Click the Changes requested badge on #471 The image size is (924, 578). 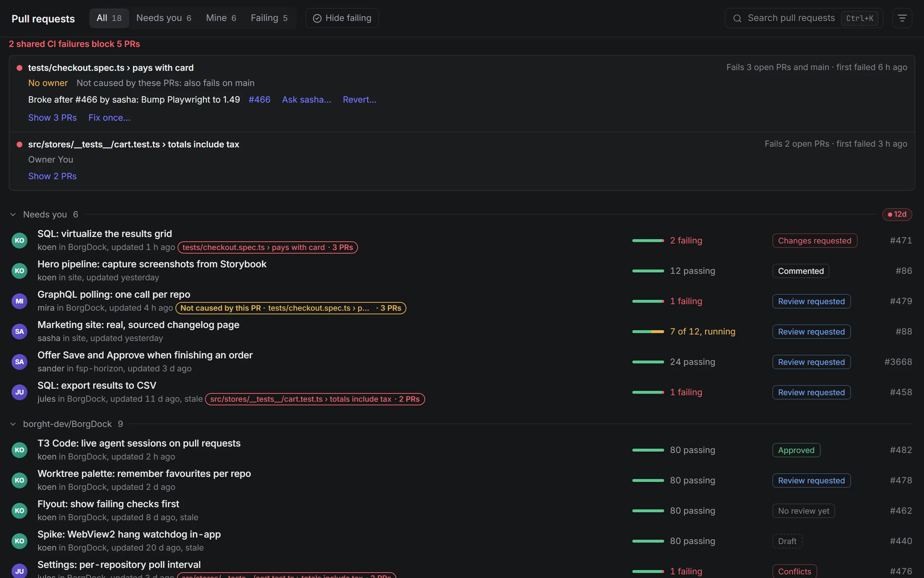815,241
